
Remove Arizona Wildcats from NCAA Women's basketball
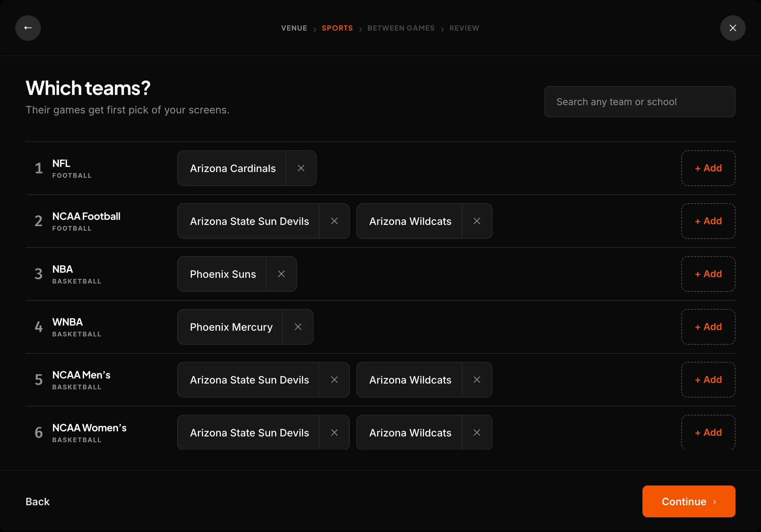pyautogui.click(x=477, y=433)
